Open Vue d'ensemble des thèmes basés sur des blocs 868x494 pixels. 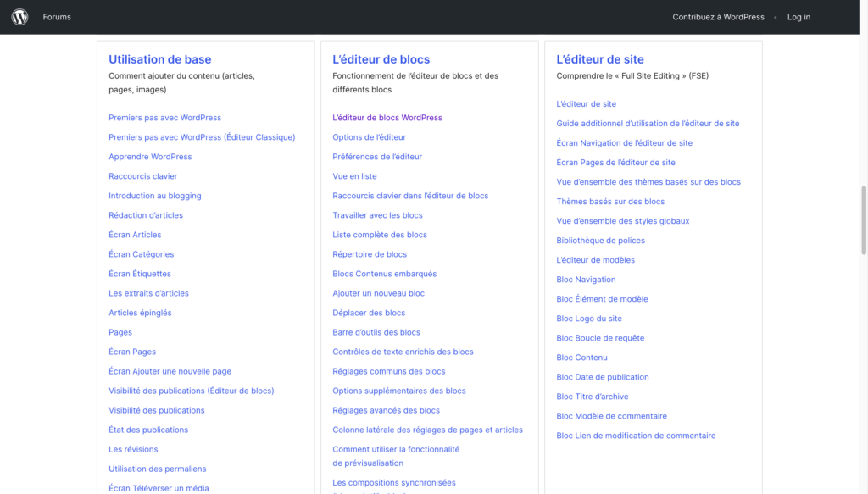pyautogui.click(x=648, y=182)
